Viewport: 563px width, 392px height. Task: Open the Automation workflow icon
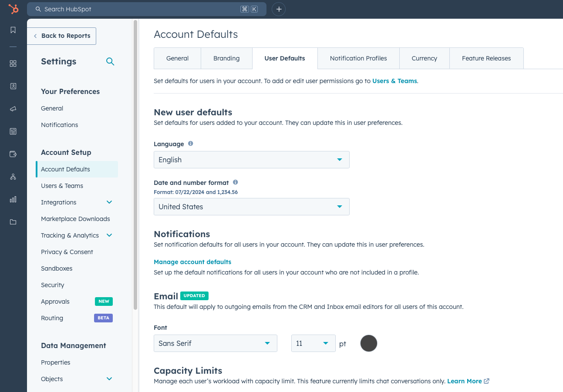13,177
